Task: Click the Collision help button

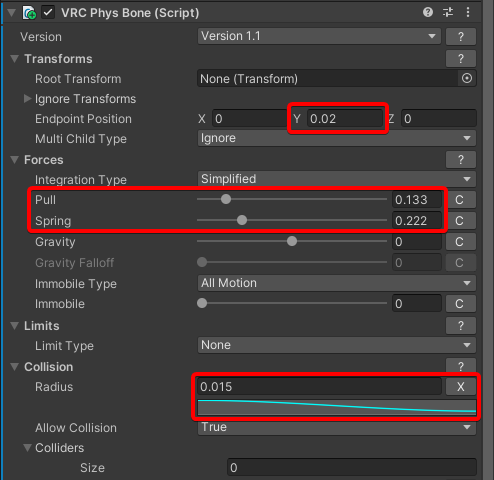Action: pyautogui.click(x=461, y=366)
